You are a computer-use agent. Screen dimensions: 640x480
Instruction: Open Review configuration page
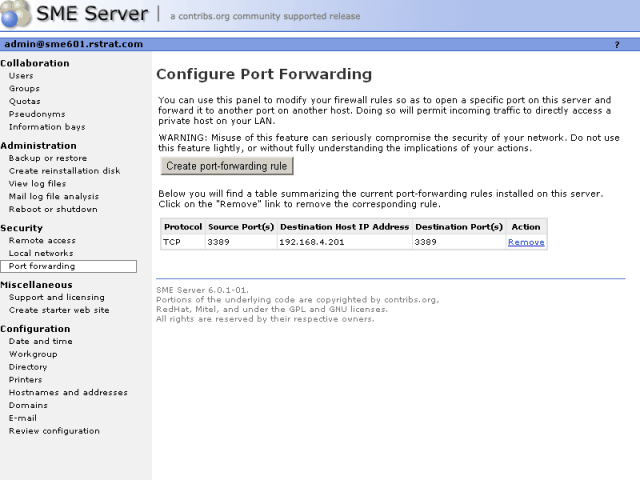[x=54, y=431]
